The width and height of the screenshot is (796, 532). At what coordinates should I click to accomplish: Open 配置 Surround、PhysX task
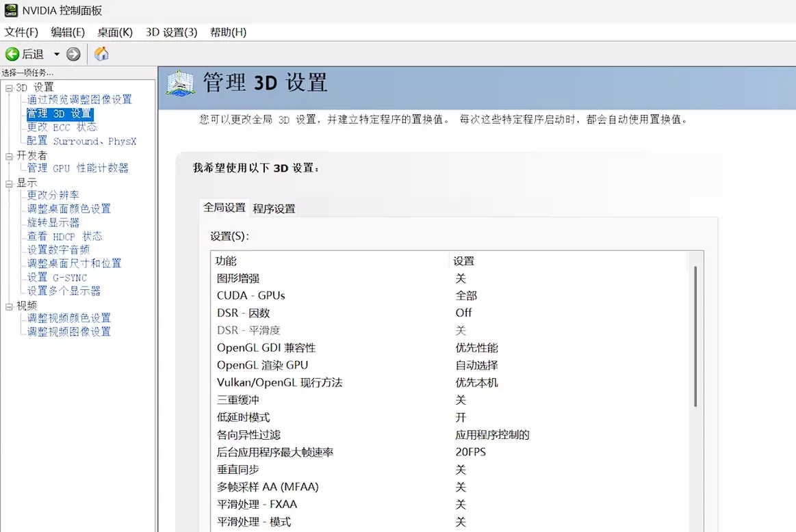pos(81,141)
